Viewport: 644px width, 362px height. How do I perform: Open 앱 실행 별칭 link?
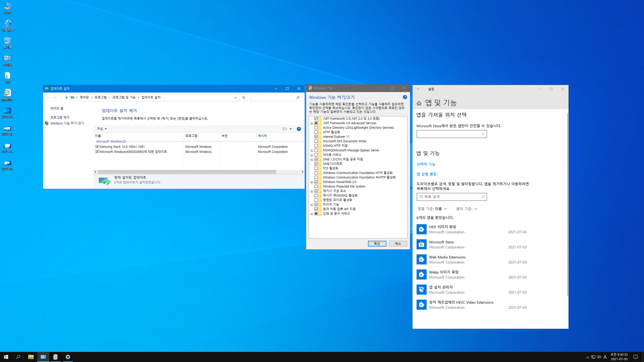click(427, 174)
